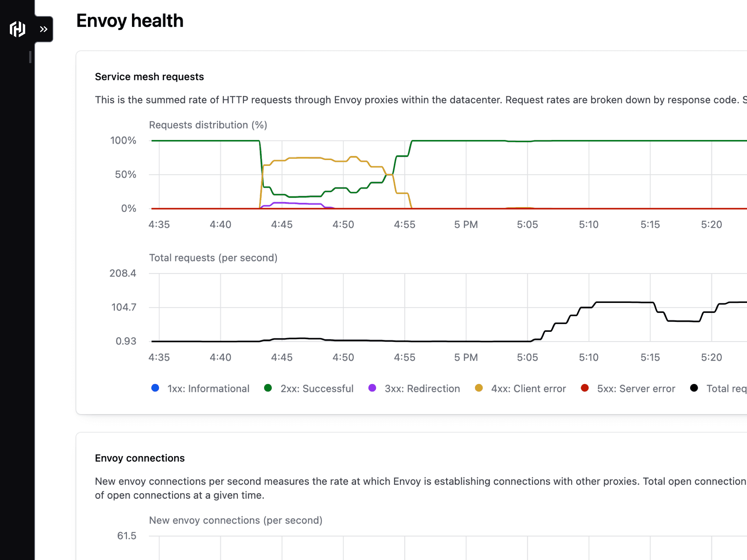Click '4:55' label under Total requests chart
The height and width of the screenshot is (560, 747).
tap(405, 358)
